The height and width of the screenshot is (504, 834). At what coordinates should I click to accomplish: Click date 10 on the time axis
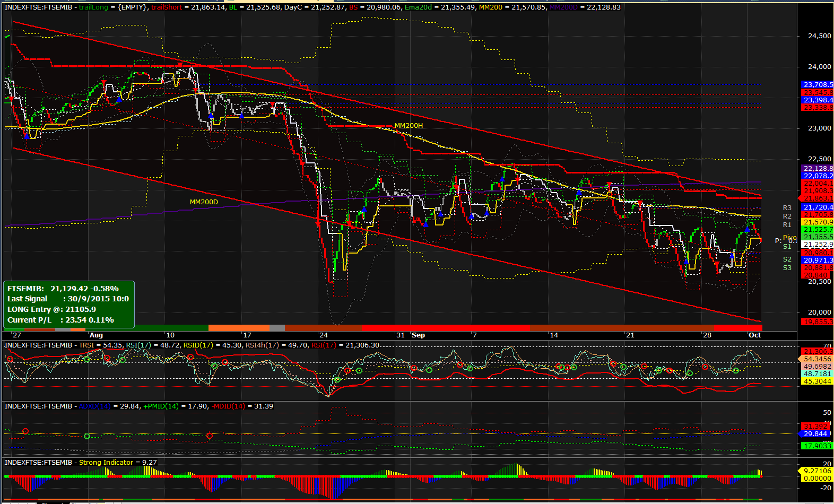(170, 335)
